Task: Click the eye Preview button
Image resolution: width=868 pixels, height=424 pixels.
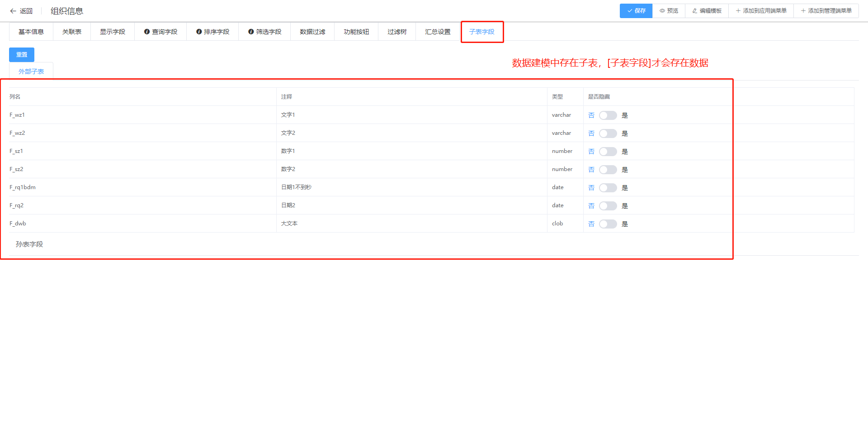Action: (669, 11)
